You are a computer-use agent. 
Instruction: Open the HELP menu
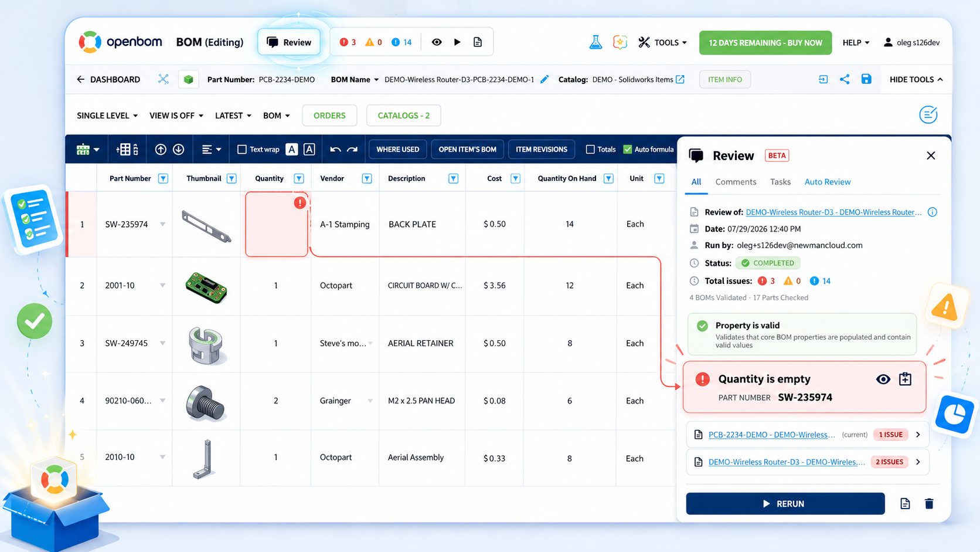856,43
